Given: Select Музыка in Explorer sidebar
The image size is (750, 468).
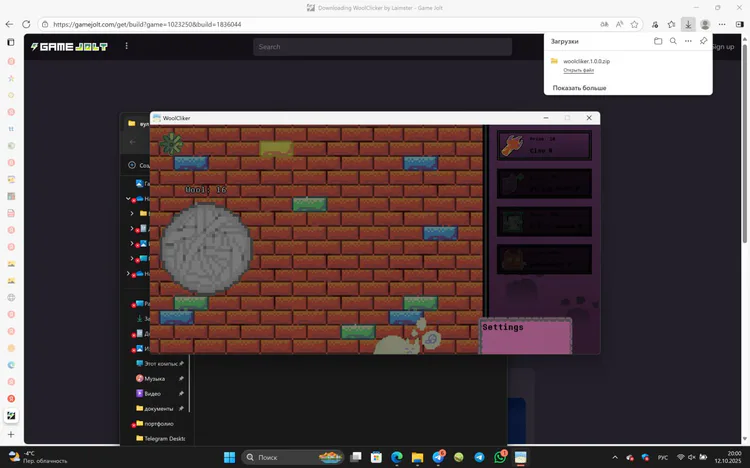Looking at the screenshot, I should click(x=154, y=379).
